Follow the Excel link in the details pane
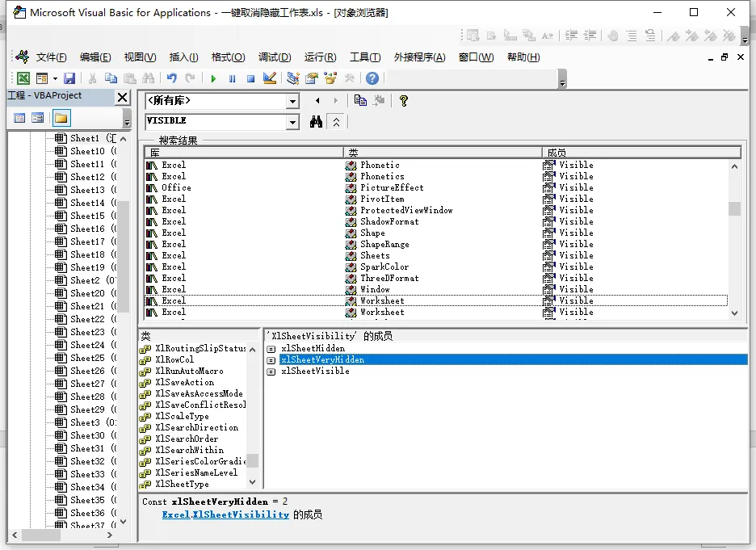The width and height of the screenshot is (756, 550). coord(175,514)
